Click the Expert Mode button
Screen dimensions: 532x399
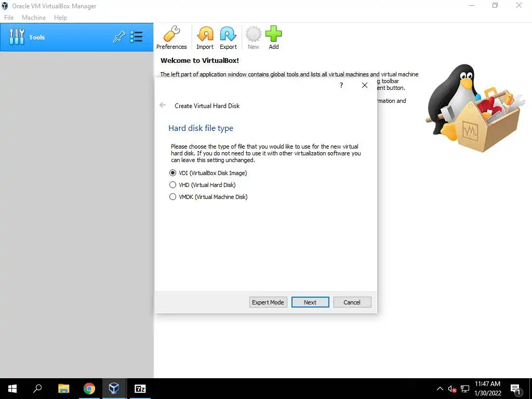point(268,302)
